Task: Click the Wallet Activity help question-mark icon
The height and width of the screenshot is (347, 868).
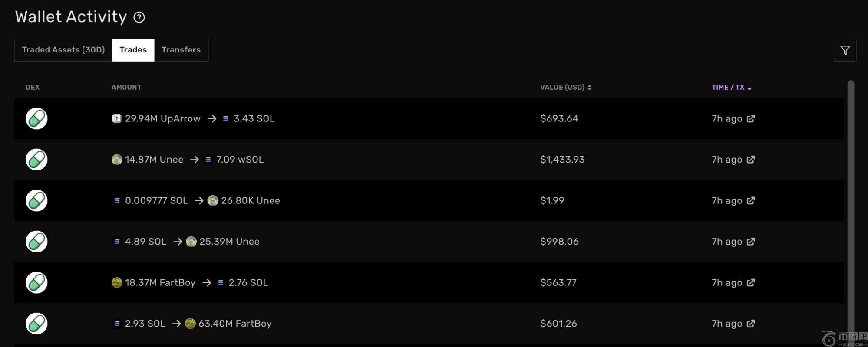Action: tap(139, 17)
